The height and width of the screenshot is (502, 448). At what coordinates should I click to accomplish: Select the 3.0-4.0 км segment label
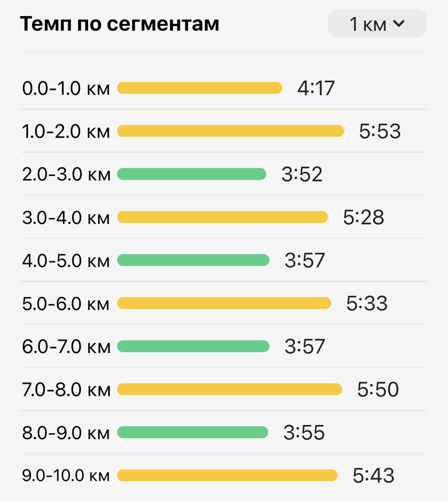[66, 218]
